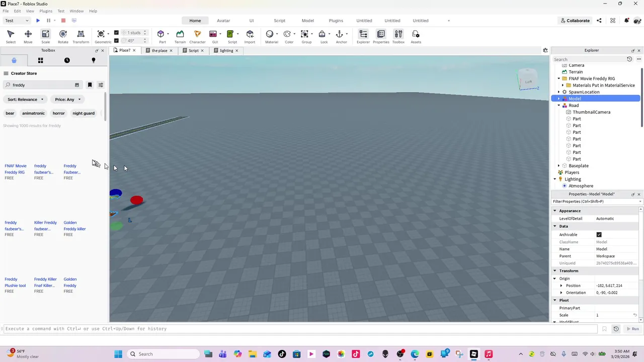Screen dimensions: 644x362
Task: Collapse the Transform section
Action: tap(555, 271)
